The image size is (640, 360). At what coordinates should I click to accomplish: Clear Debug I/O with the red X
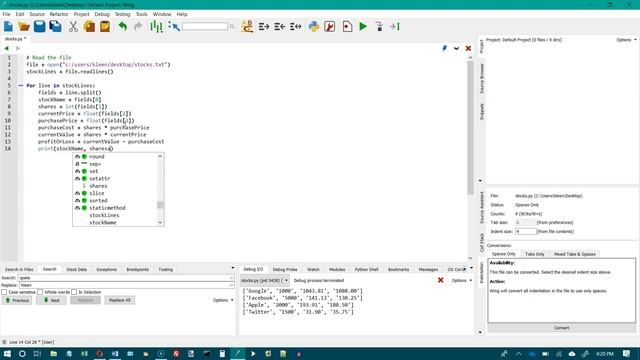(x=440, y=280)
